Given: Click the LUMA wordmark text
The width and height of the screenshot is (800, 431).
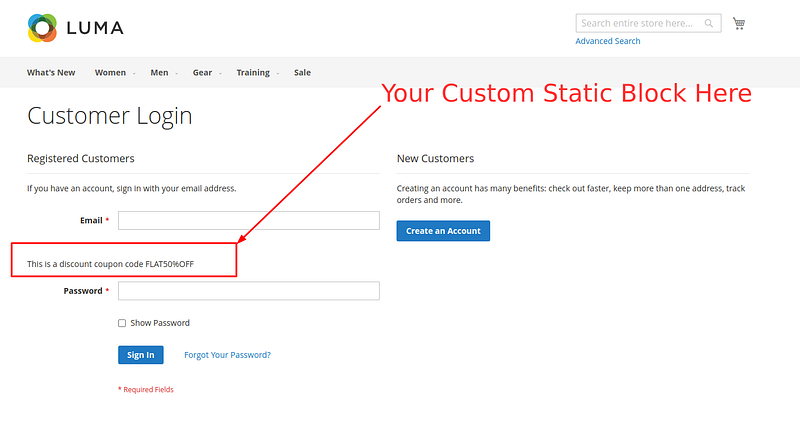Looking at the screenshot, I should [95, 28].
